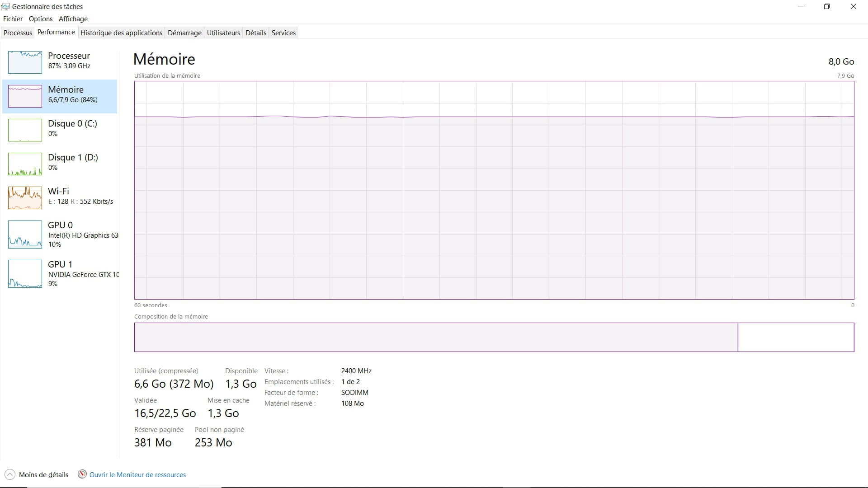Collapse view with Moins de détails chevron
This screenshot has width=868, height=488.
tap(9, 474)
